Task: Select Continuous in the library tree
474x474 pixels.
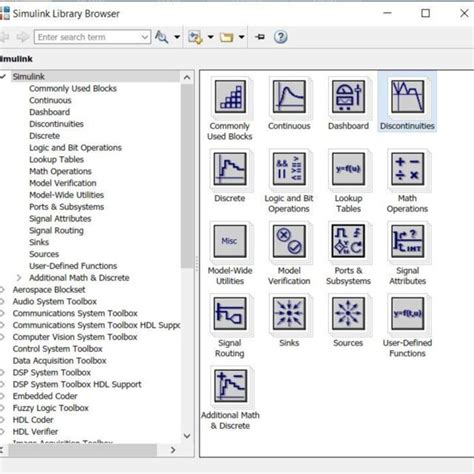Action: pyautogui.click(x=50, y=100)
